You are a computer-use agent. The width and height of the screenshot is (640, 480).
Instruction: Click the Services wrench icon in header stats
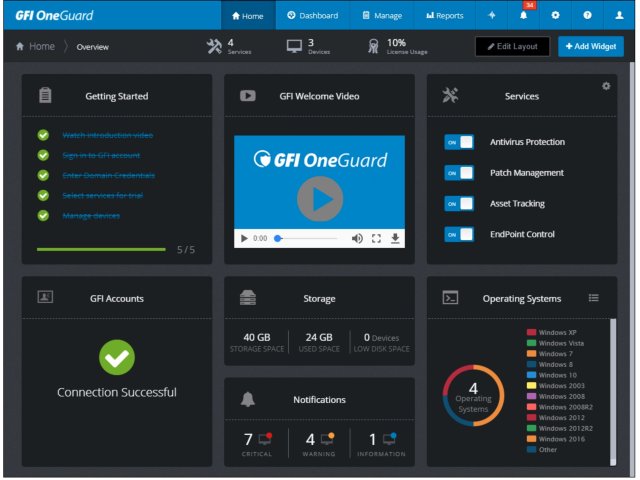(214, 46)
